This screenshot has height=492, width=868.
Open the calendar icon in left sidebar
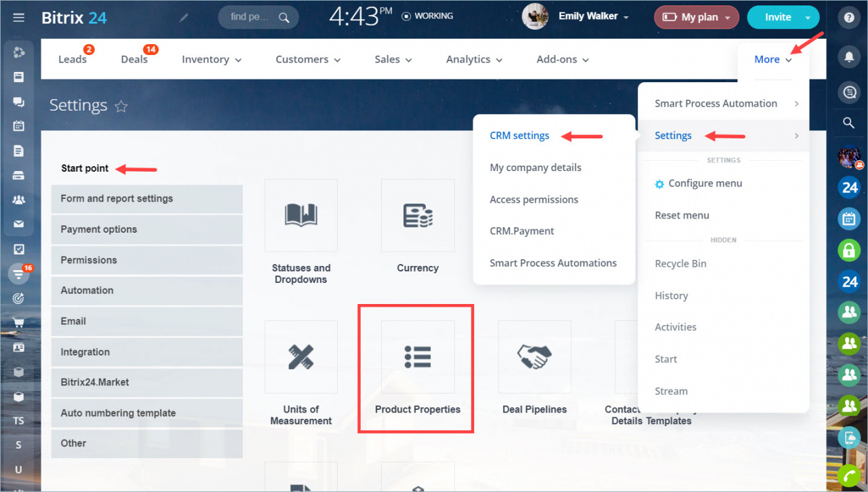click(x=19, y=126)
